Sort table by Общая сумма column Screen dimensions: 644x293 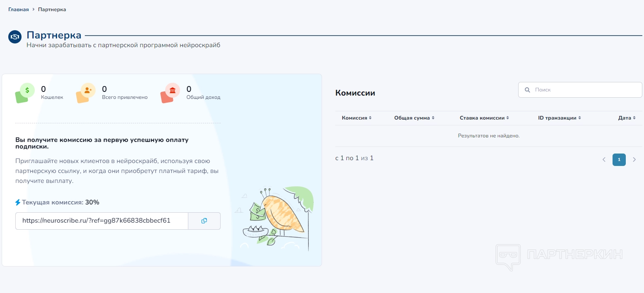click(x=414, y=118)
